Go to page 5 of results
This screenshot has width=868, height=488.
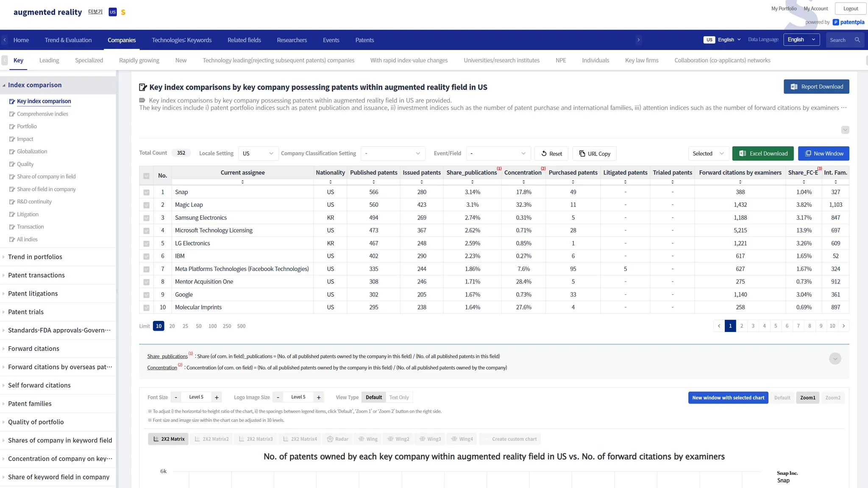[776, 326]
